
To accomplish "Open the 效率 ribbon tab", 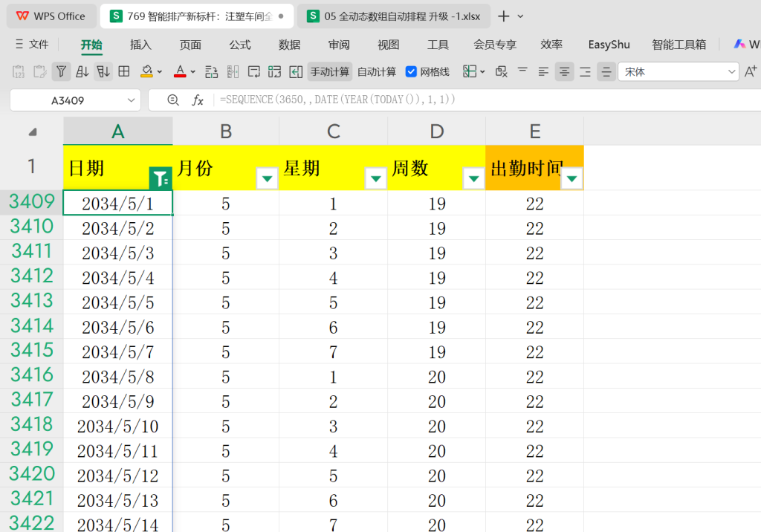I will pyautogui.click(x=551, y=45).
